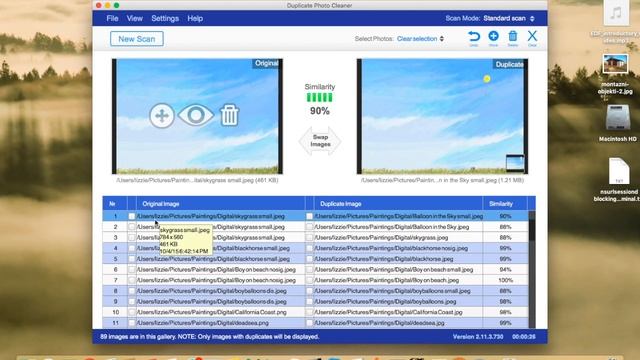Click the Delete trash toolbar icon
This screenshot has height=360, width=640.
(x=513, y=37)
